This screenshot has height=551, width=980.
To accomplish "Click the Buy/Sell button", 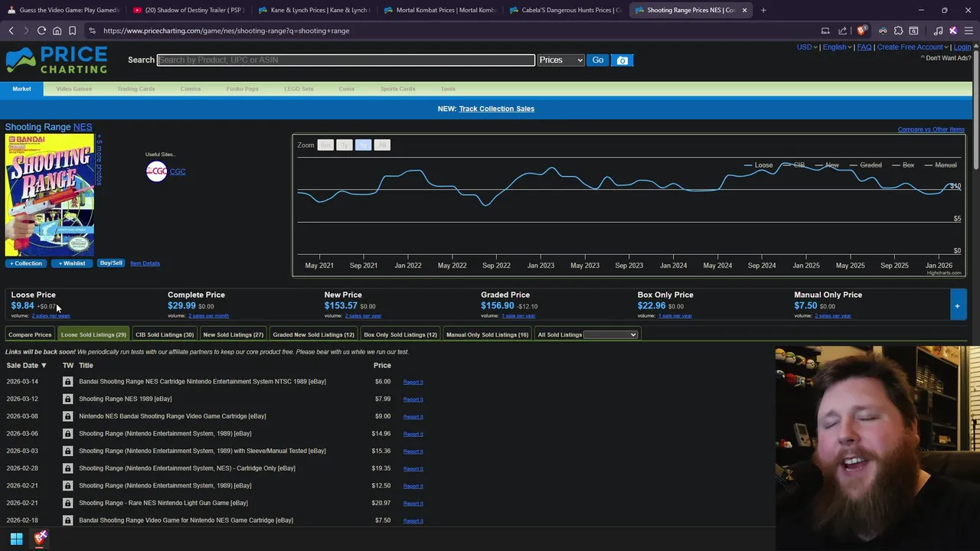I will click(111, 263).
